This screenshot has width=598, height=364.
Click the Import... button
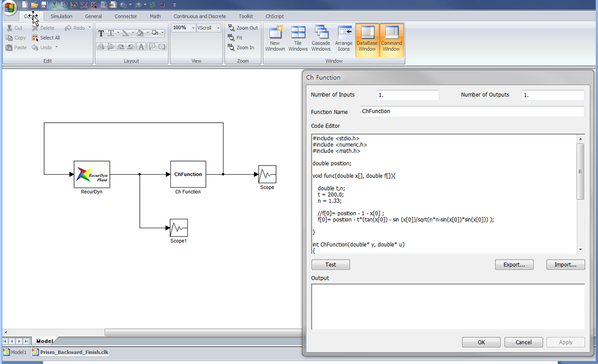[x=565, y=265]
